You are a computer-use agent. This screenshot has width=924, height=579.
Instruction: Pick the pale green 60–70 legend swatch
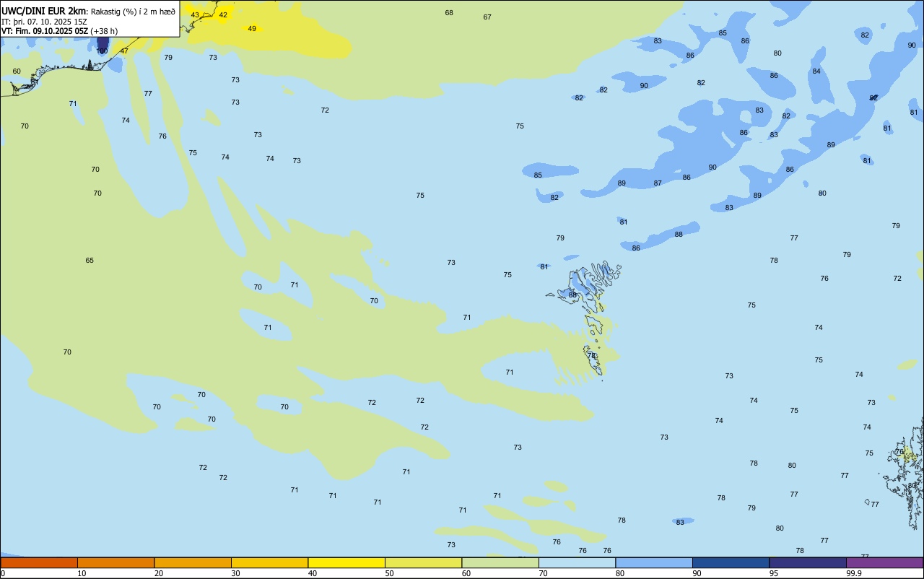click(x=500, y=562)
